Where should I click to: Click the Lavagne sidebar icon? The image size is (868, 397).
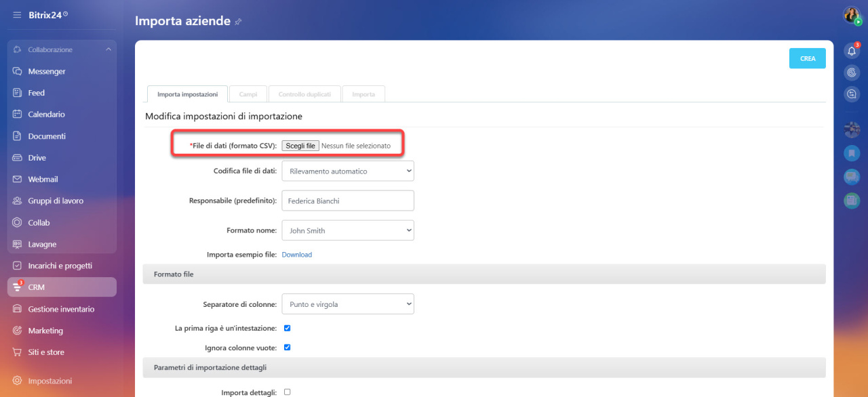point(18,245)
